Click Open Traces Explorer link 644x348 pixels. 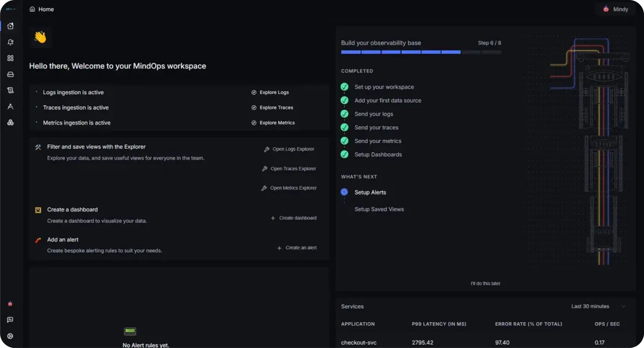point(293,169)
